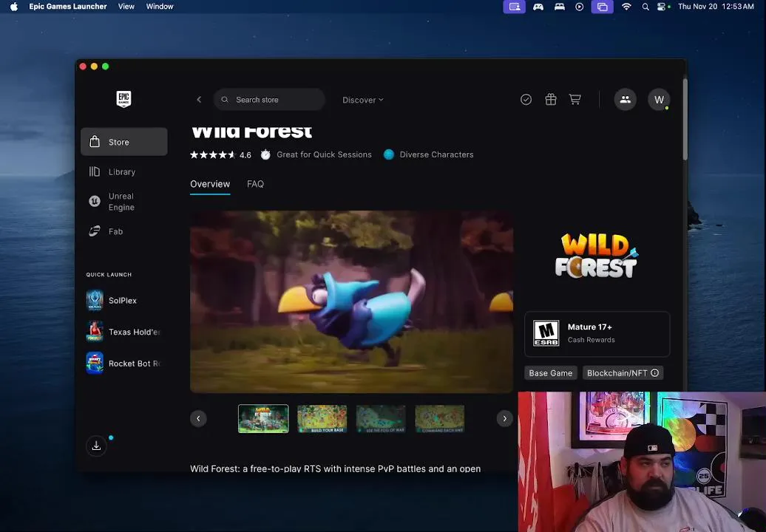Expand the Discover dropdown

(x=363, y=100)
